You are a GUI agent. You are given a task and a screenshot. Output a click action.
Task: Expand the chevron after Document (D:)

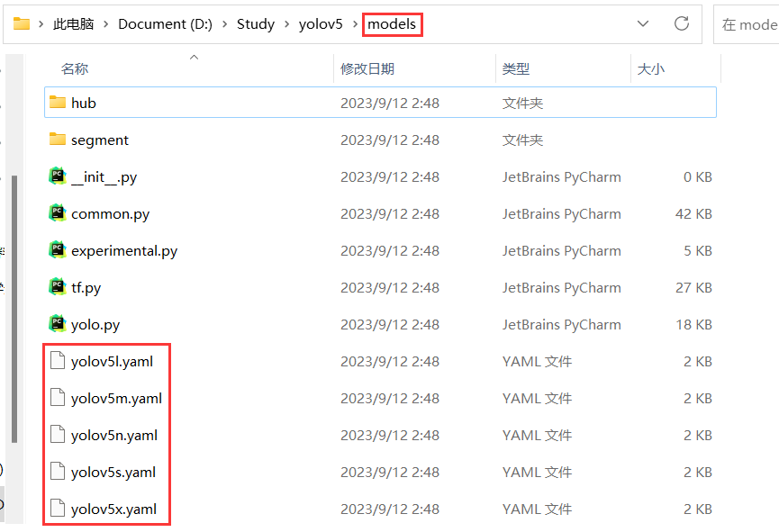(224, 23)
